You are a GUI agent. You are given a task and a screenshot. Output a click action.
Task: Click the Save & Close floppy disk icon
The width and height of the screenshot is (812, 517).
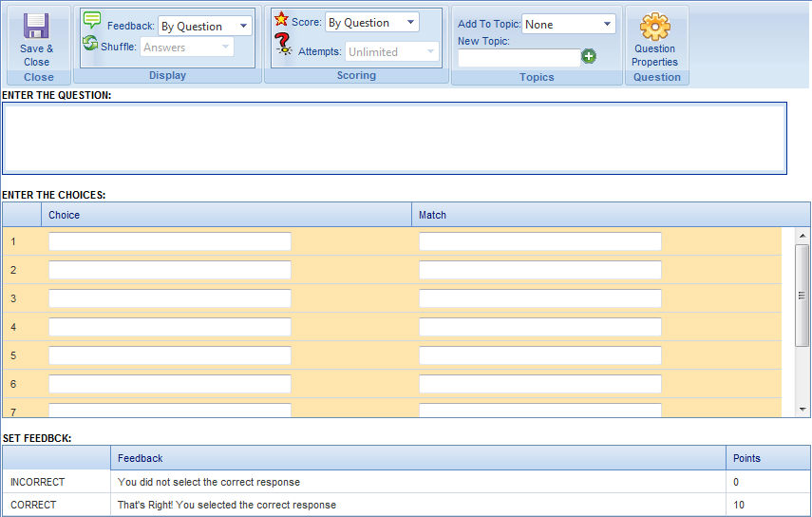tap(36, 26)
